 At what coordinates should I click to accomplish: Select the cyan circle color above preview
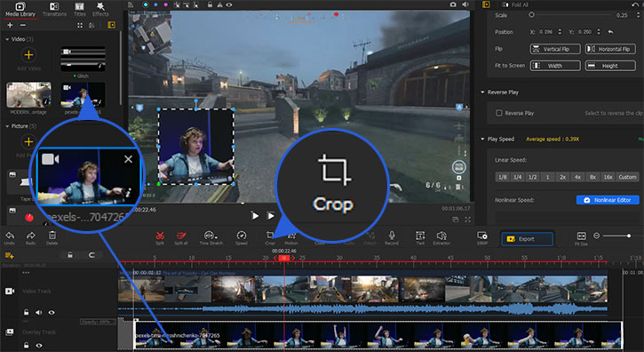tap(146, 5)
